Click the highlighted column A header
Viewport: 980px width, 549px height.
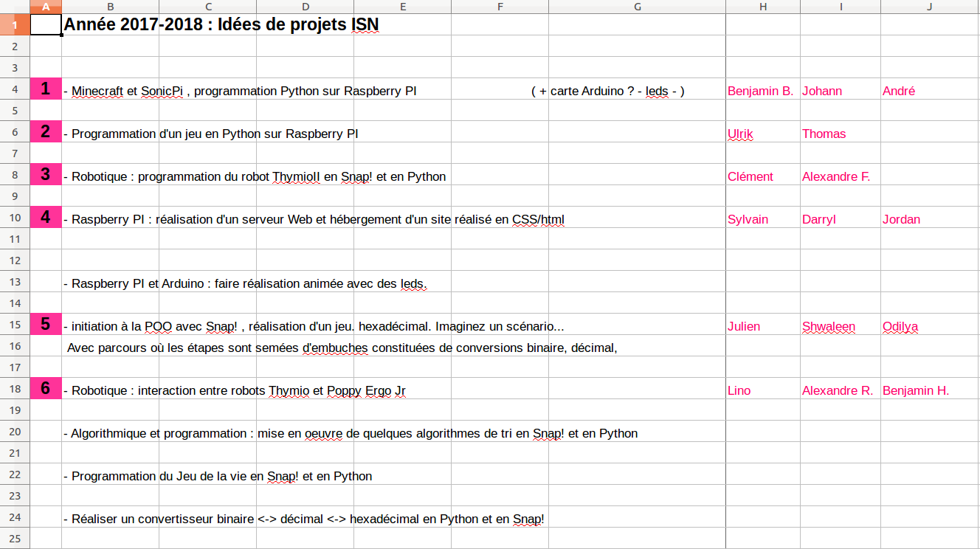click(x=46, y=7)
